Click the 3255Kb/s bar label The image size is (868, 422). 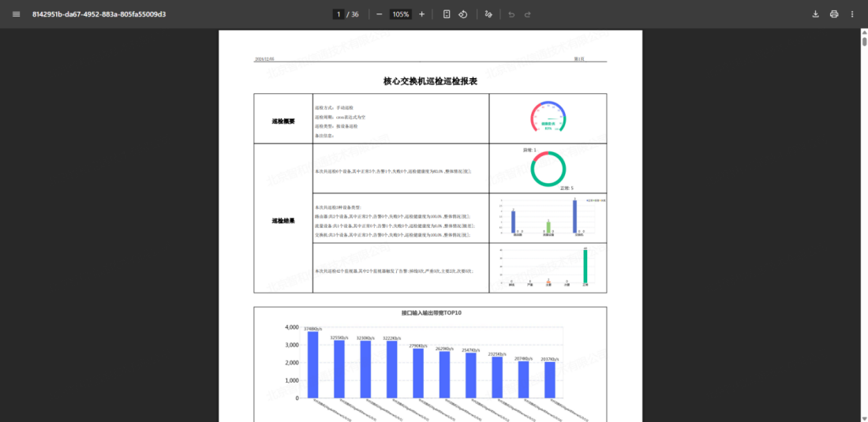pyautogui.click(x=339, y=338)
